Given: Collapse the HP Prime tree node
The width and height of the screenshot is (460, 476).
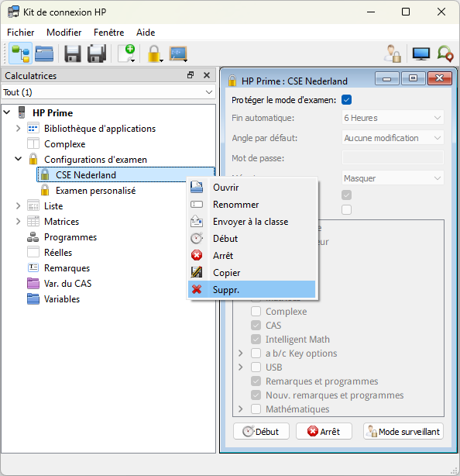Looking at the screenshot, I should [x=7, y=112].
